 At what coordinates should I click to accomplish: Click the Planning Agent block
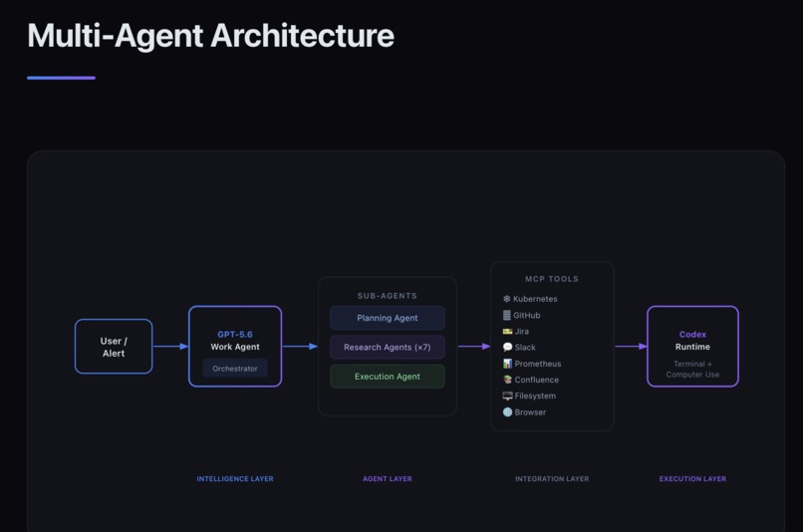tap(388, 318)
